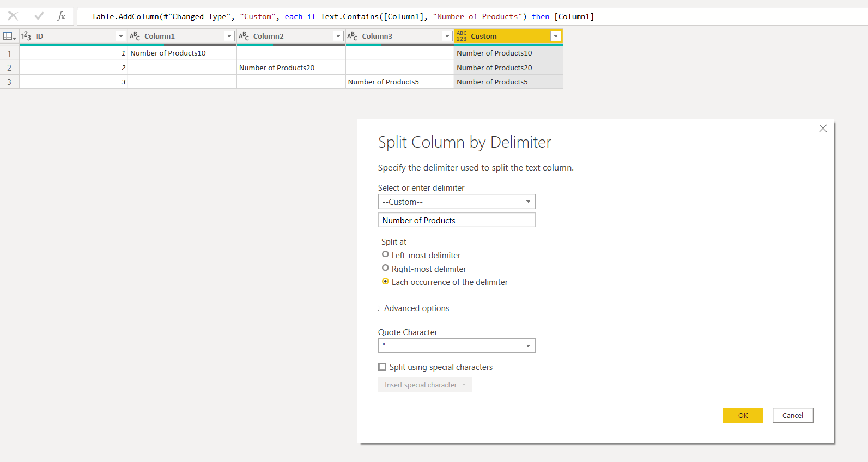Click Column1 cell 'Number of Products10'
Screen dimensions: 868x462
[x=182, y=53]
